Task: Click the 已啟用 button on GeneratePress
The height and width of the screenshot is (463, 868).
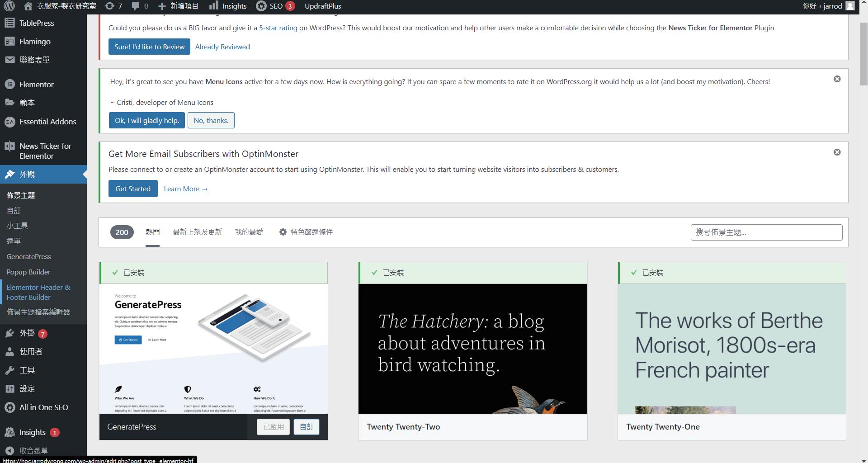Action: click(274, 427)
